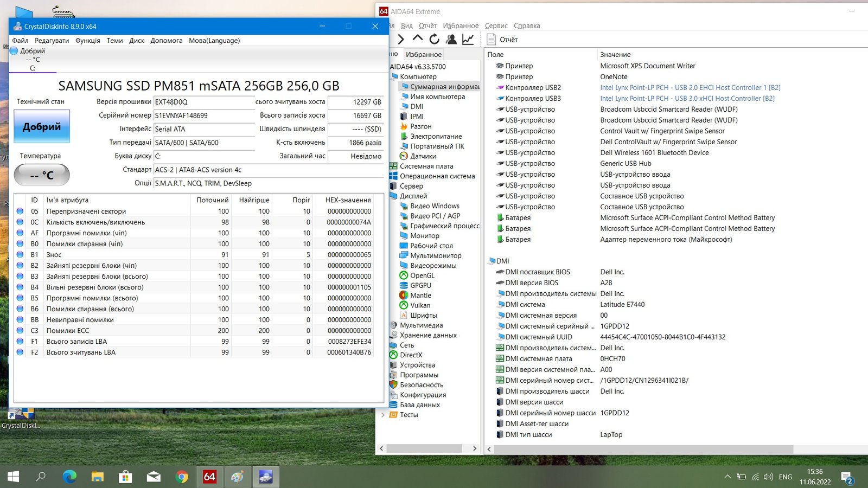Select Перепризначені сектори attribute row
Image resolution: width=868 pixels, height=488 pixels.
tap(194, 211)
